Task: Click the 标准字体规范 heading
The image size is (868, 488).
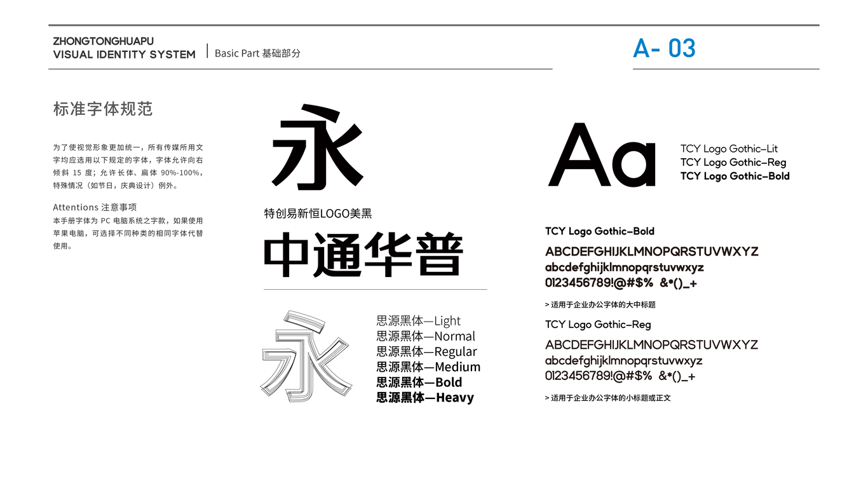Action: [x=103, y=109]
